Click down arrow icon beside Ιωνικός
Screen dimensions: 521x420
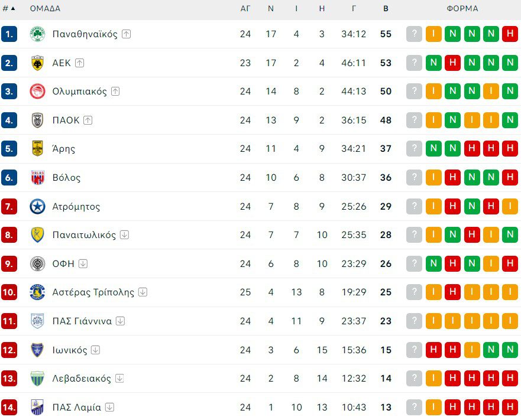(x=95, y=350)
